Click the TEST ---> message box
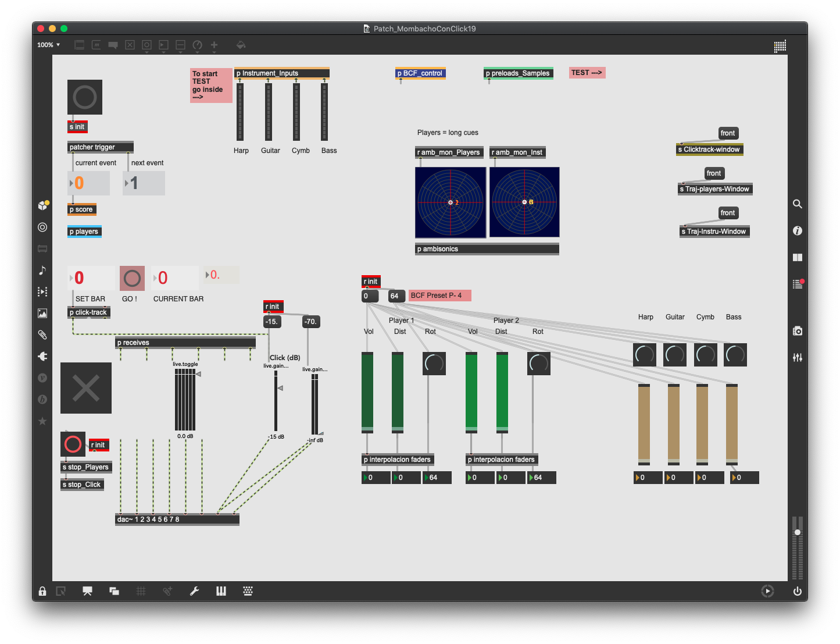The width and height of the screenshot is (840, 644). [587, 72]
